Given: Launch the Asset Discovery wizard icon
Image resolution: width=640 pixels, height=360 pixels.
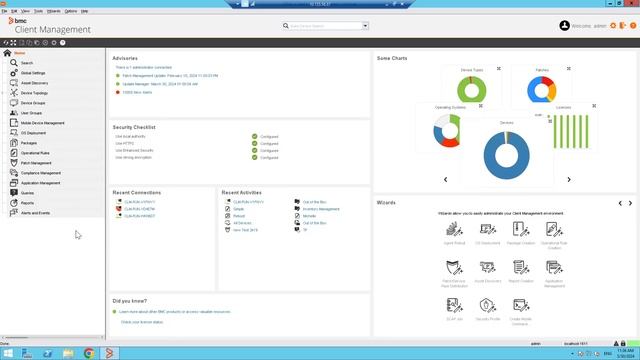Looking at the screenshot, I should [488, 268].
